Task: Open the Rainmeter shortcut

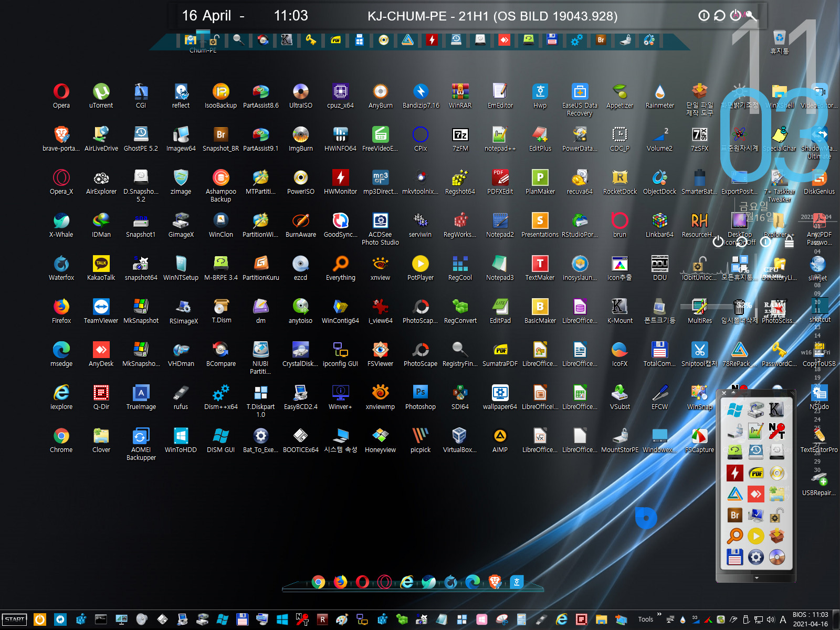Action: point(660,96)
